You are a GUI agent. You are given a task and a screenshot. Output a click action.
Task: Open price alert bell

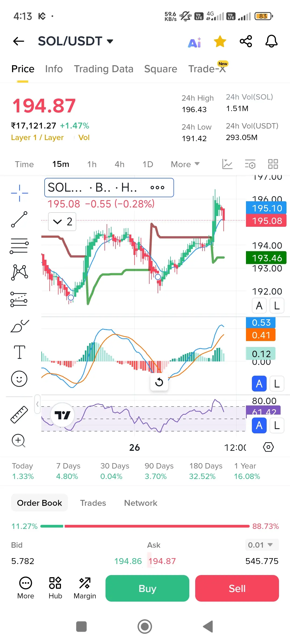(271, 41)
